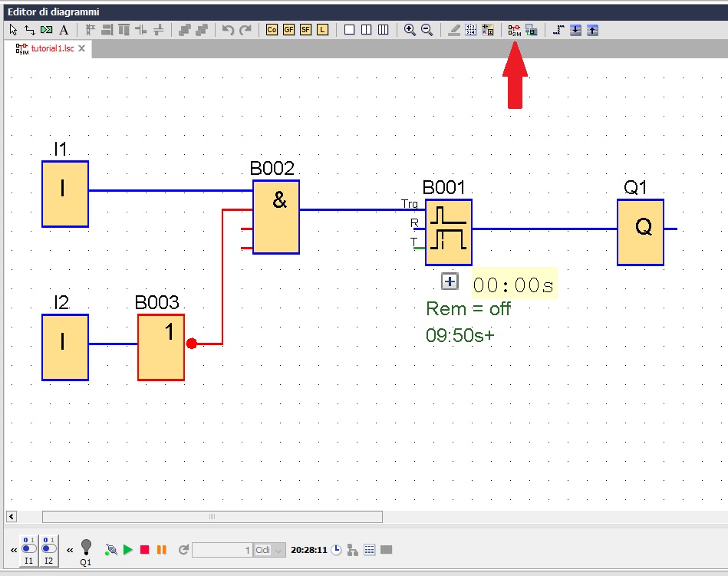The width and height of the screenshot is (728, 576).
Task: Open the GF basic functions palette
Action: point(288,30)
